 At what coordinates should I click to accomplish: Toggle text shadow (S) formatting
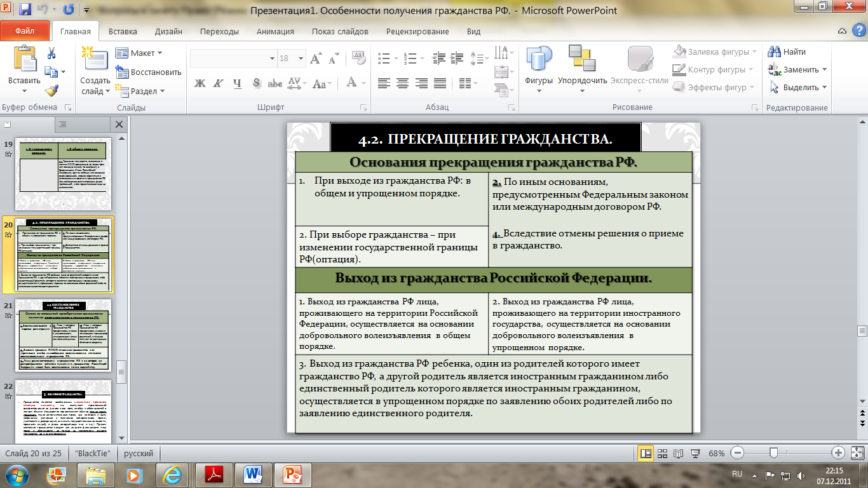(x=256, y=83)
